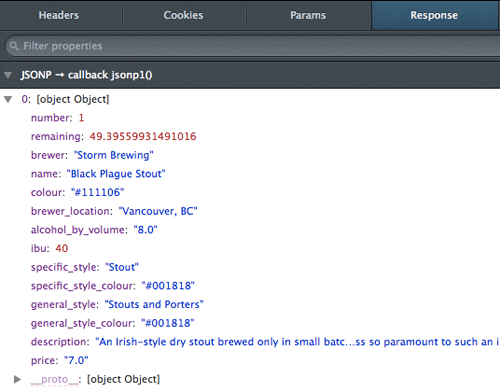Collapse the 0: [object Object] node
500x392 pixels.
tap(8, 99)
